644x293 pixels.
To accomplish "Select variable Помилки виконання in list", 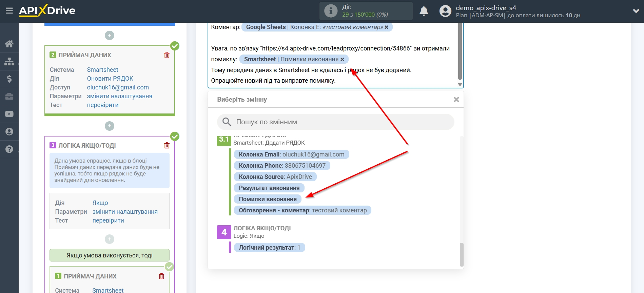I will (x=268, y=199).
